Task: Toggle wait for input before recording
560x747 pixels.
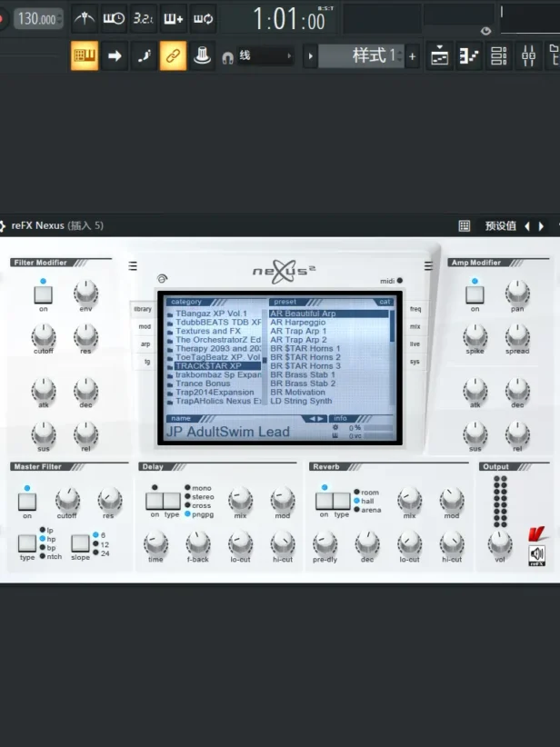Action: pyautogui.click(x=114, y=18)
